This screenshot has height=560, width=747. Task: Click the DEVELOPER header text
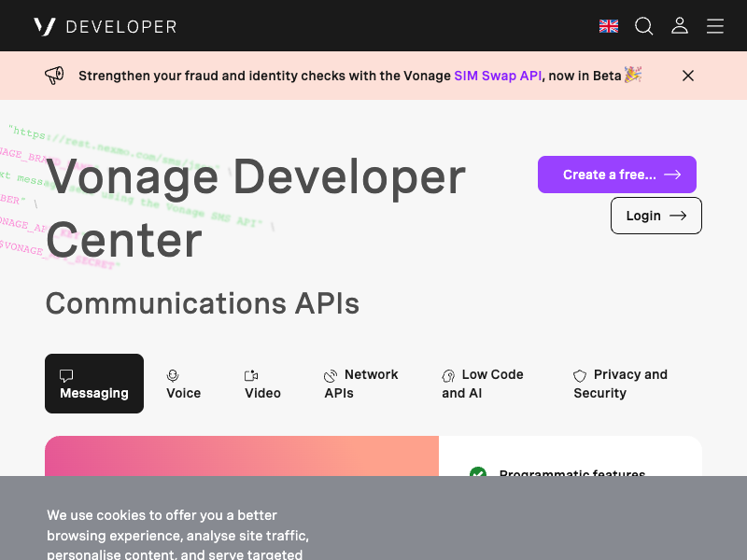(121, 27)
